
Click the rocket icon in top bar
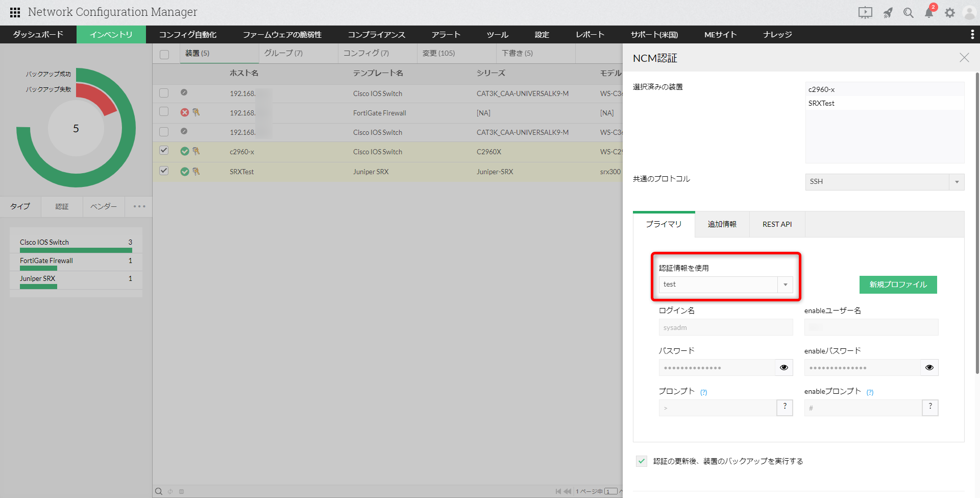(x=888, y=13)
